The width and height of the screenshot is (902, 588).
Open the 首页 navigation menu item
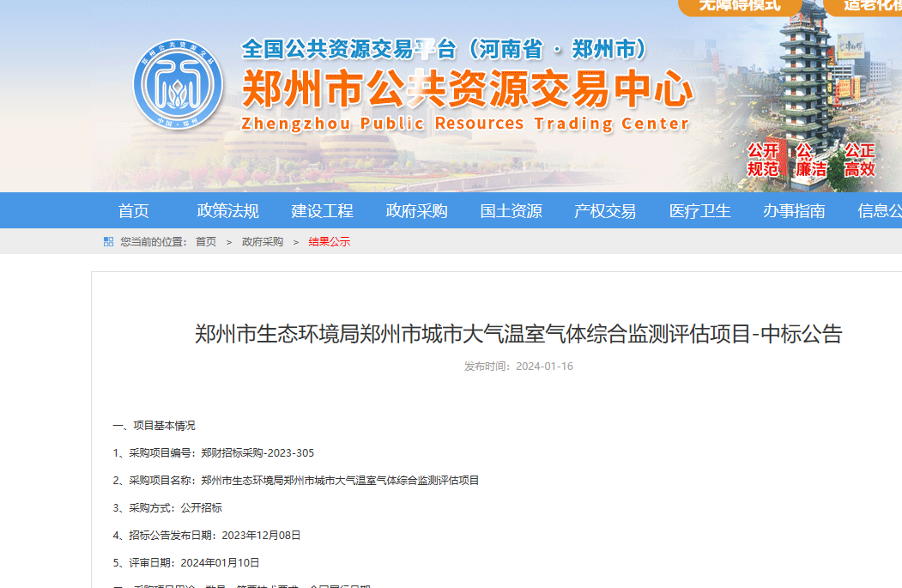[x=134, y=211]
